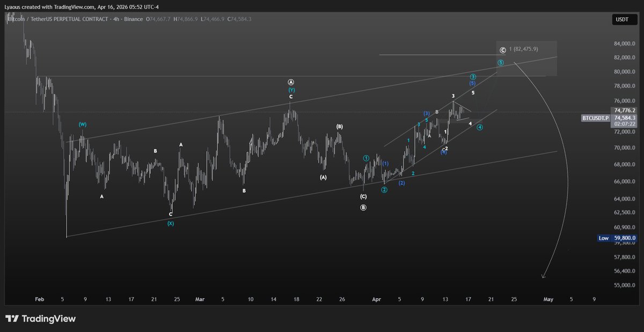Select the cyan circled 3 wave marker
The width and height of the screenshot is (644, 332).
(473, 77)
